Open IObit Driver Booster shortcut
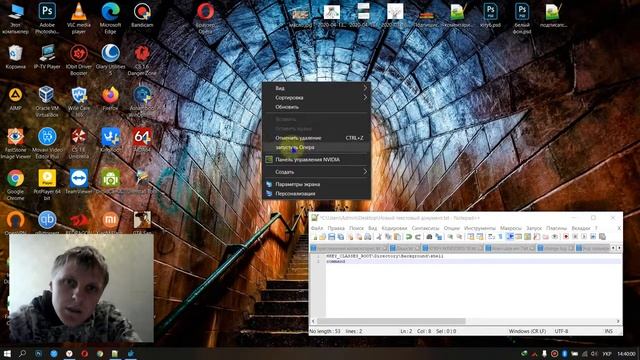Screen dimensions: 640x360 79,60
